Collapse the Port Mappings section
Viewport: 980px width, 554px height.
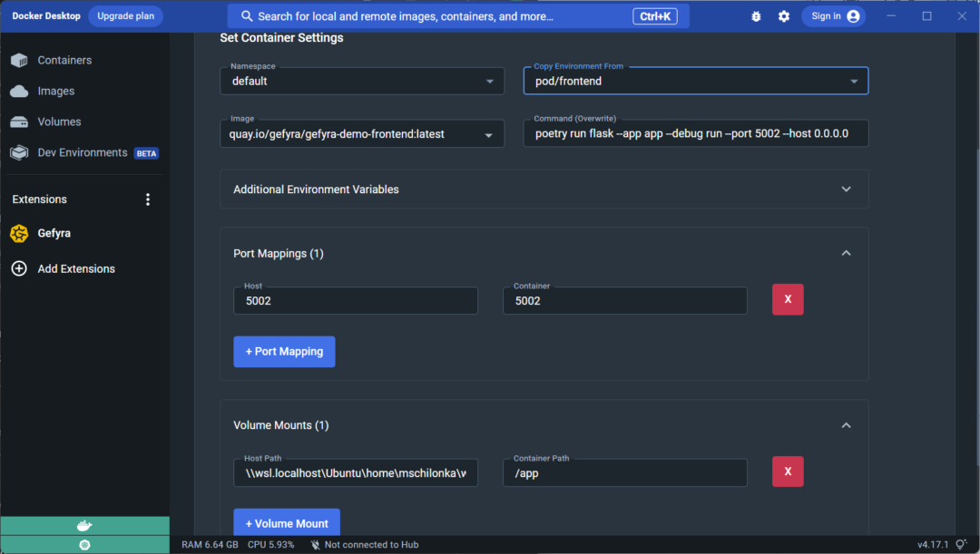tap(845, 253)
